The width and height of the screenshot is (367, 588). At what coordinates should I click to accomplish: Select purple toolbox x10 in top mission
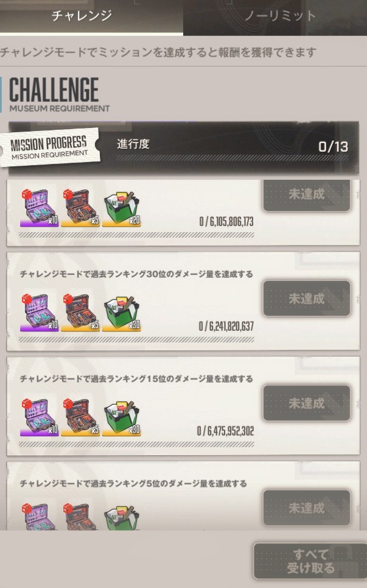40,208
